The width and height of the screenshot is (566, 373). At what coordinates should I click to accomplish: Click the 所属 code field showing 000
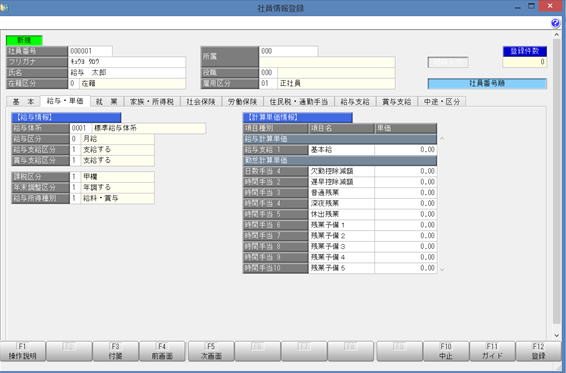pyautogui.click(x=288, y=51)
